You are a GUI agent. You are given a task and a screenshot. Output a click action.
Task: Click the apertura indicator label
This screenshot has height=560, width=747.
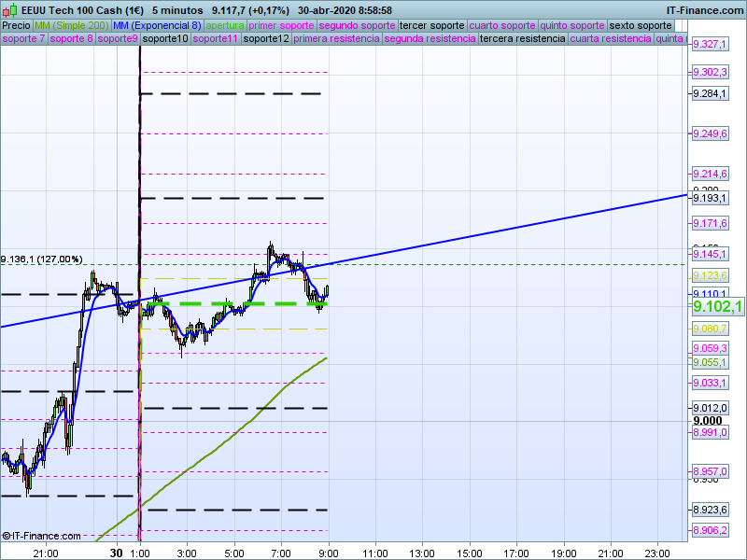point(225,26)
